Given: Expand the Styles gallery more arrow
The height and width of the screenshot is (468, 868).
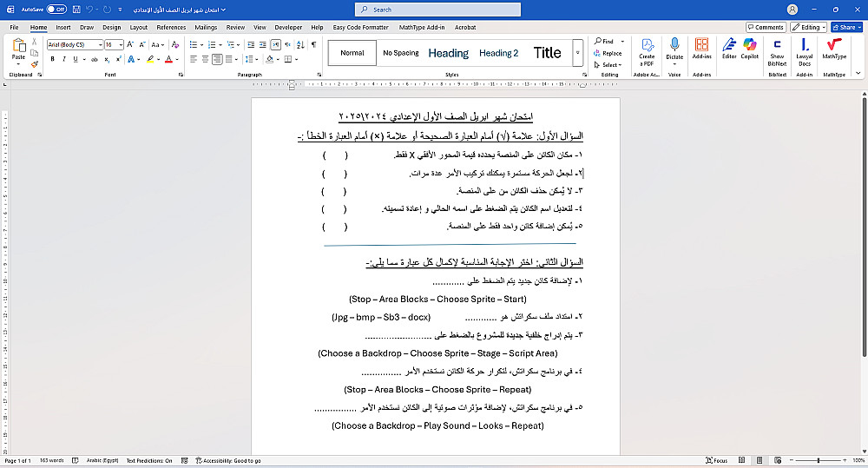Looking at the screenshot, I should pos(577,53).
